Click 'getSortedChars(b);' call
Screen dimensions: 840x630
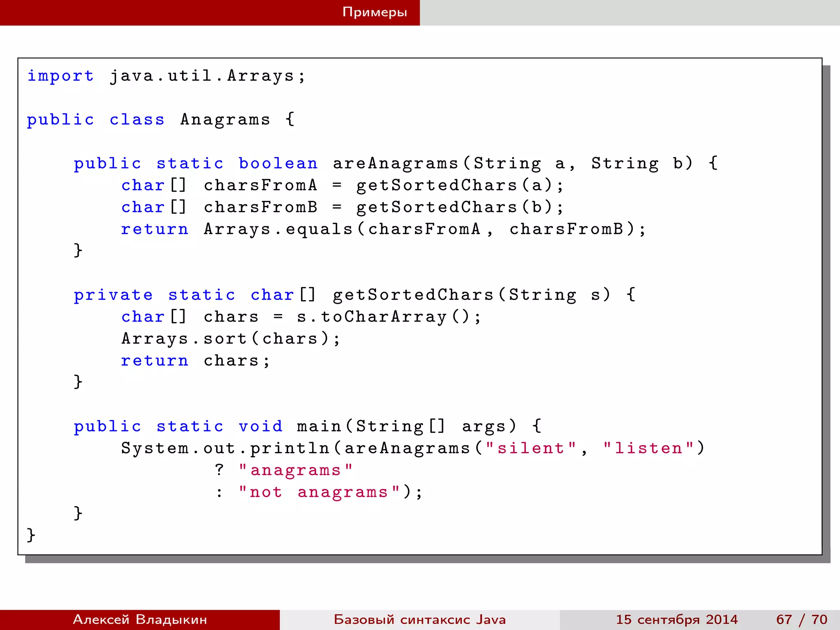[x=460, y=207]
